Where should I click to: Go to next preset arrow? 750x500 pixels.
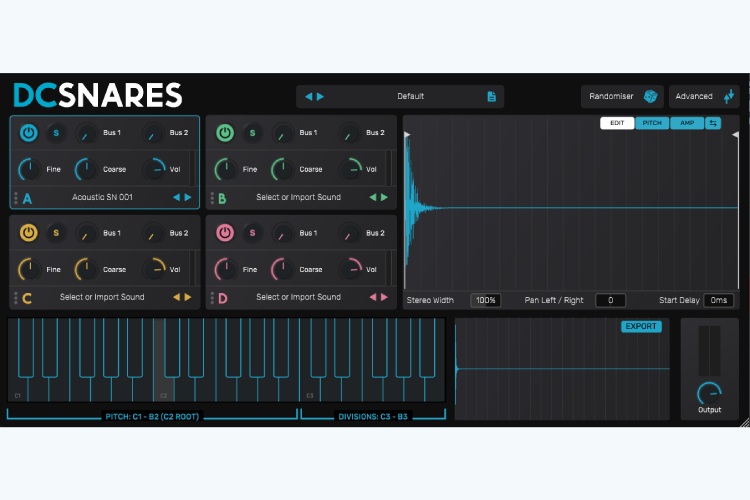point(320,96)
